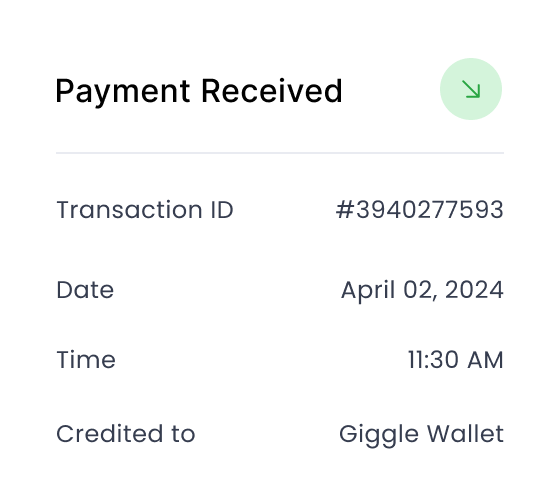Select the year 2024 in the date

click(474, 290)
